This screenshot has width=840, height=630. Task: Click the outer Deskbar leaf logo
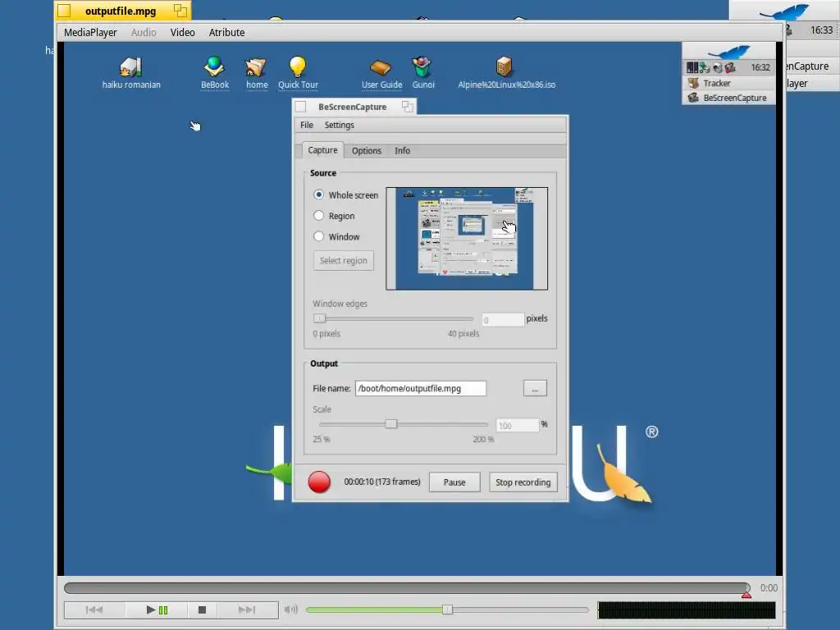784,11
